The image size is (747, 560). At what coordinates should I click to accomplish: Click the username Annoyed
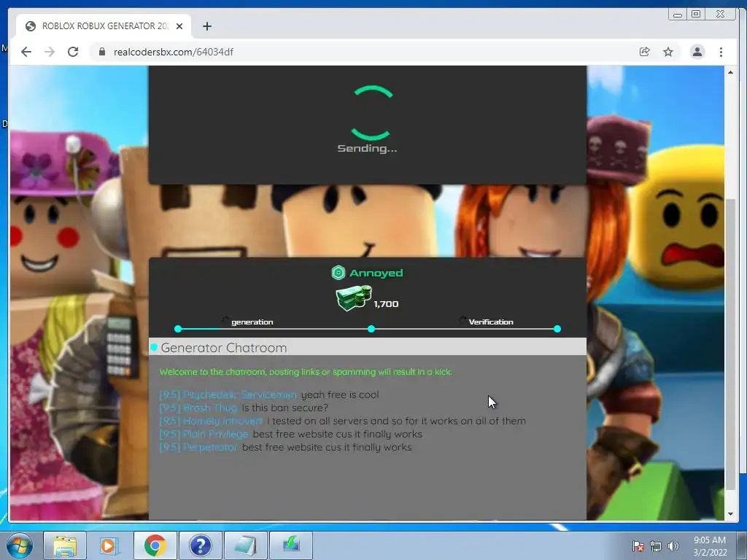click(x=376, y=273)
